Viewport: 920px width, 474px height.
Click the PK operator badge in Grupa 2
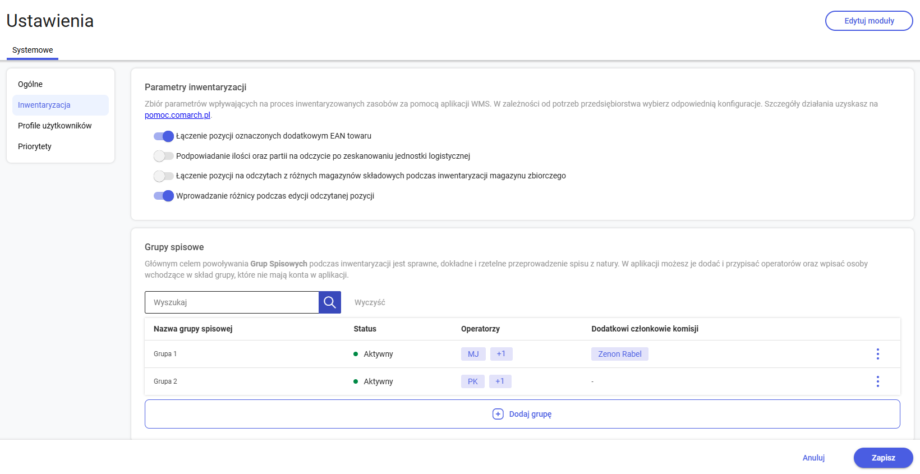point(473,381)
